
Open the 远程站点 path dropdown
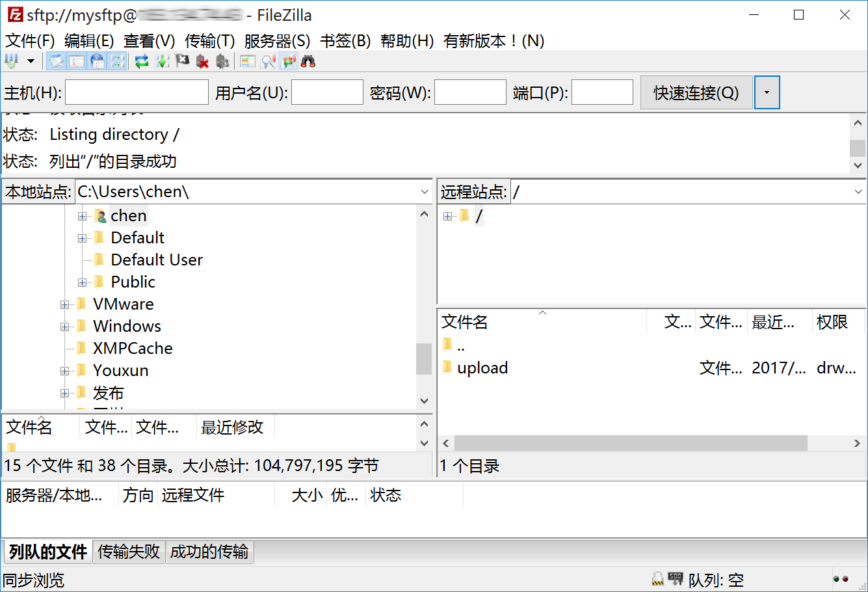(858, 192)
